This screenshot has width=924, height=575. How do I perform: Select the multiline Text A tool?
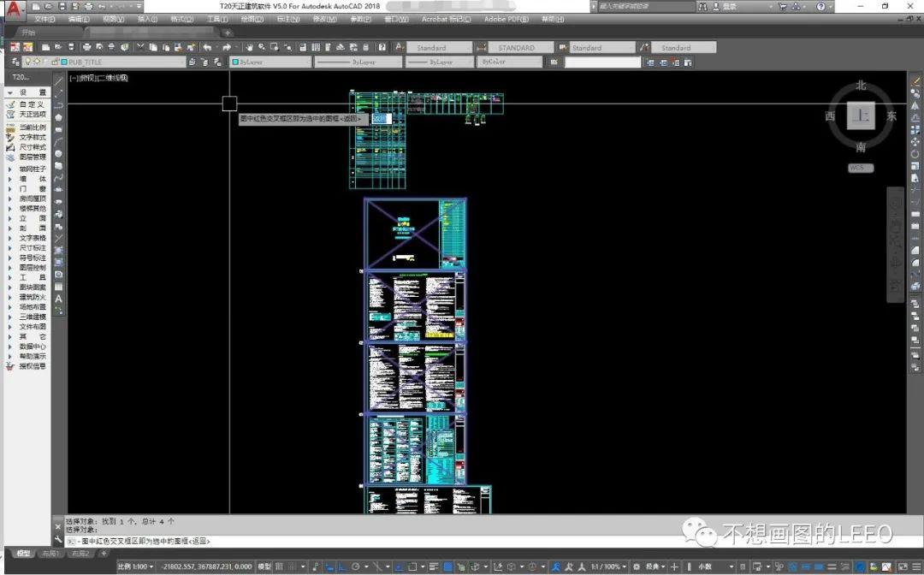coord(58,299)
